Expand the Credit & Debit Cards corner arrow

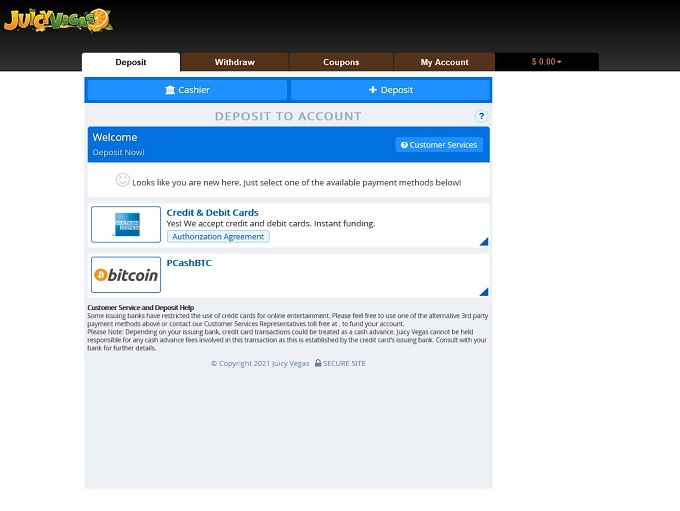point(484,242)
